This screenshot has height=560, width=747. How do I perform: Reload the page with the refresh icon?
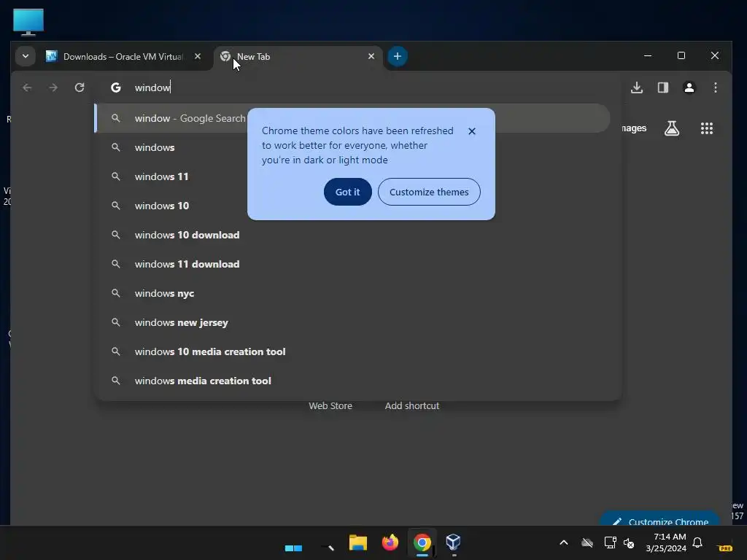point(80,87)
